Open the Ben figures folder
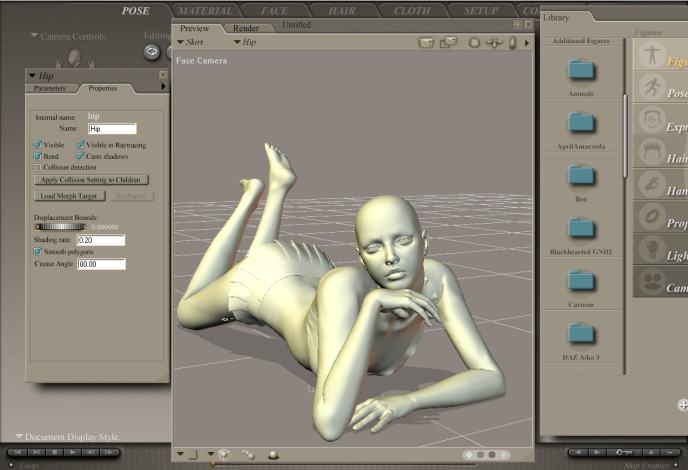The width and height of the screenshot is (688, 470). pos(581,175)
